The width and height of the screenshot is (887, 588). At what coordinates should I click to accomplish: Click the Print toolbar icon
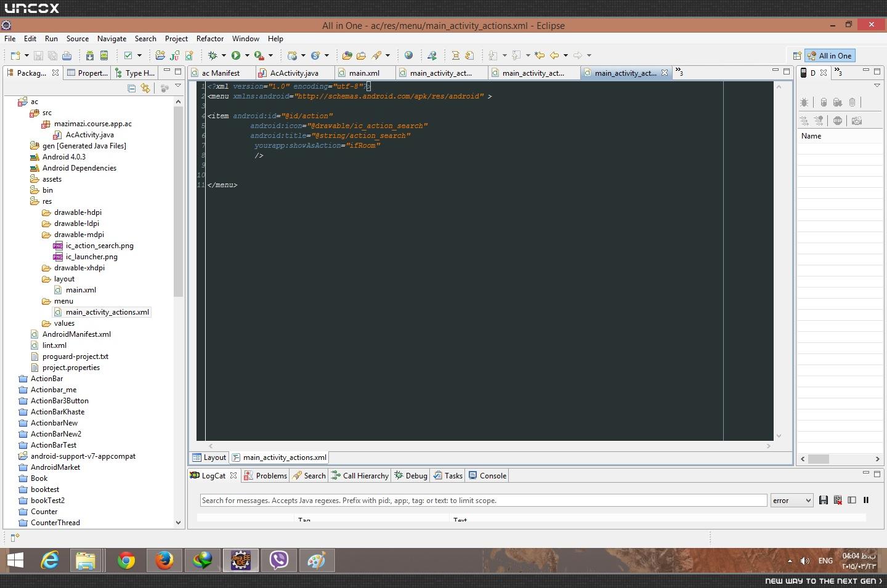(x=67, y=55)
